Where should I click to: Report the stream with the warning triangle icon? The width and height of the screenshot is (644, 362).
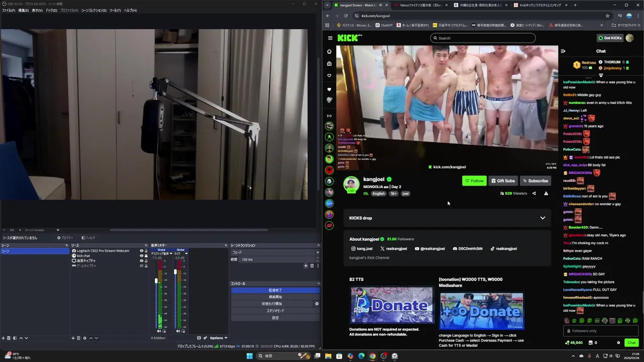point(546,193)
